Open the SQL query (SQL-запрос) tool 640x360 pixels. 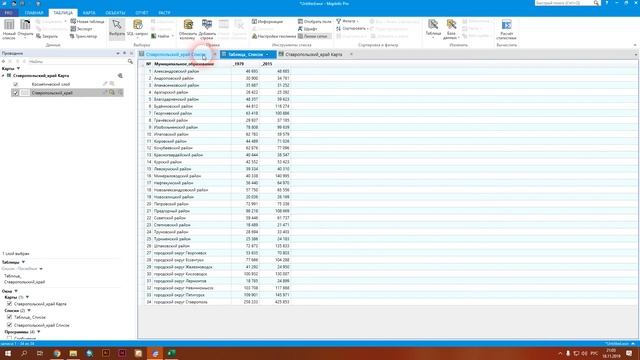138,28
